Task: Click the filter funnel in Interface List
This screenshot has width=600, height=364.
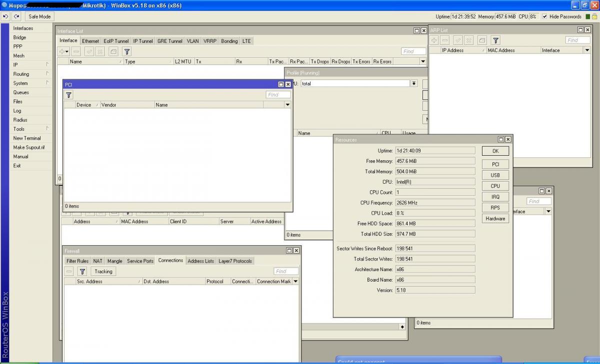Action: 127,51
